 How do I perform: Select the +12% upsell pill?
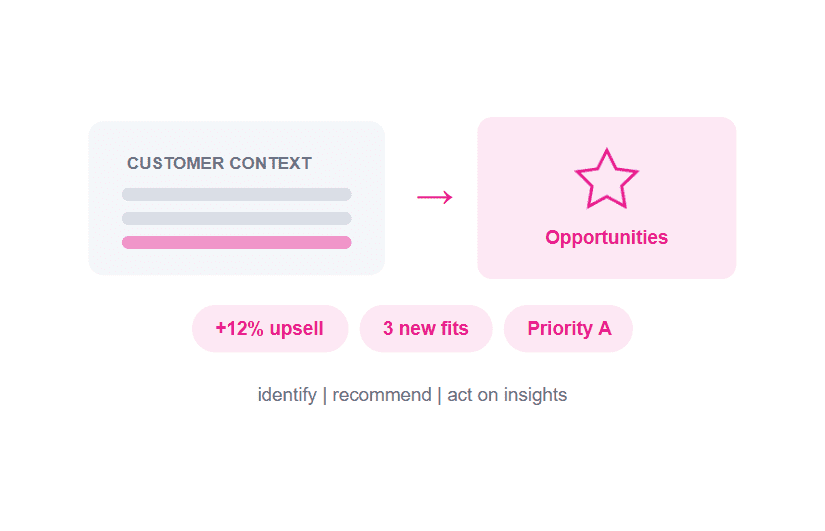point(270,328)
